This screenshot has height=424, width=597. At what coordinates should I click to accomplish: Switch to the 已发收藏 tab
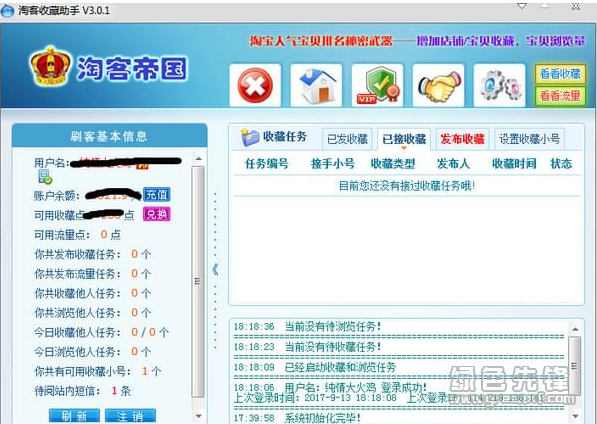pyautogui.click(x=347, y=139)
